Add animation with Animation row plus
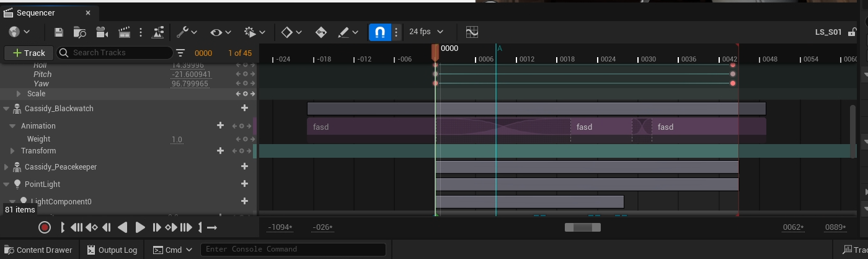Viewport: 868px width, 259px height. [219, 126]
